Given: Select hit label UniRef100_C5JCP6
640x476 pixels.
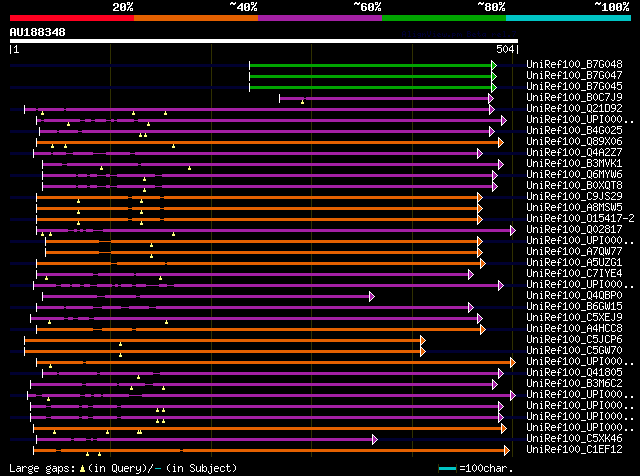Looking at the screenshot, I should pos(574,340).
